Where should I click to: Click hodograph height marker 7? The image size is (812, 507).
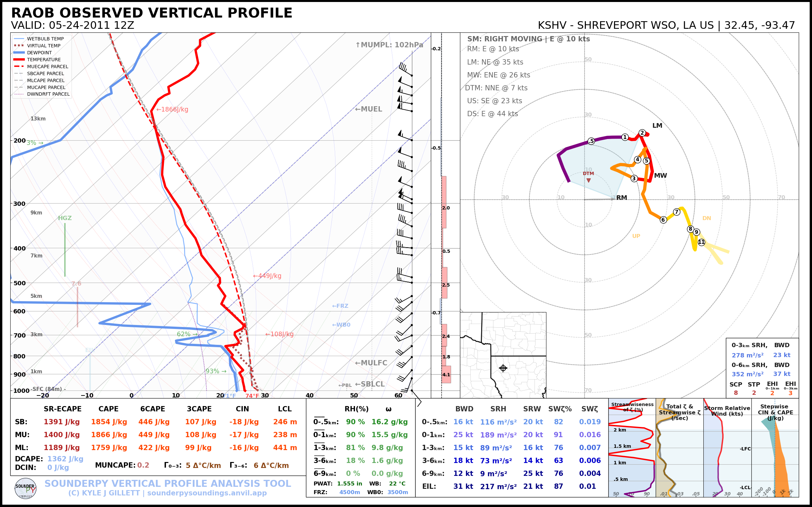tap(677, 212)
